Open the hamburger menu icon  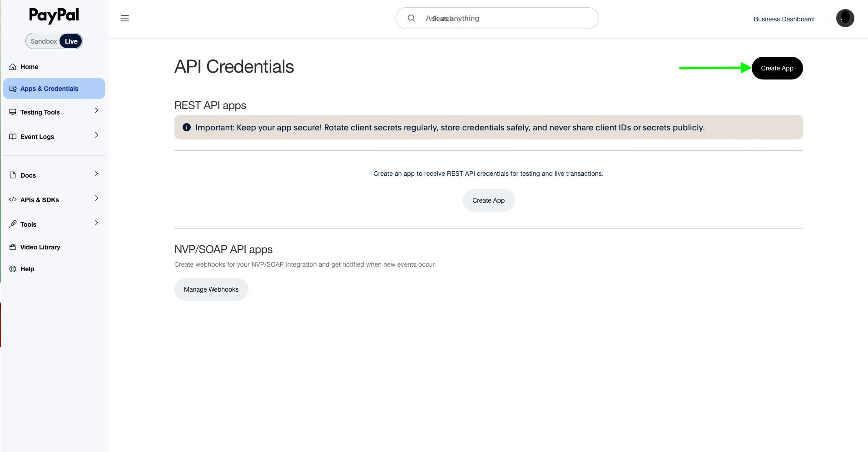coord(125,18)
